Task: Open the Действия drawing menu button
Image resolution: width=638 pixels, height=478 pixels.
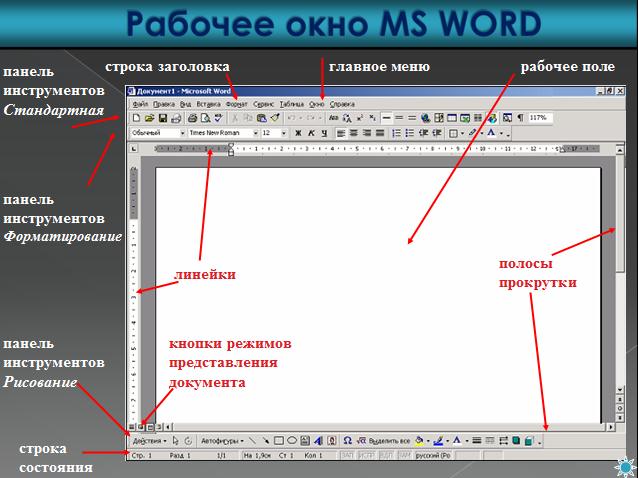Action: 149,441
